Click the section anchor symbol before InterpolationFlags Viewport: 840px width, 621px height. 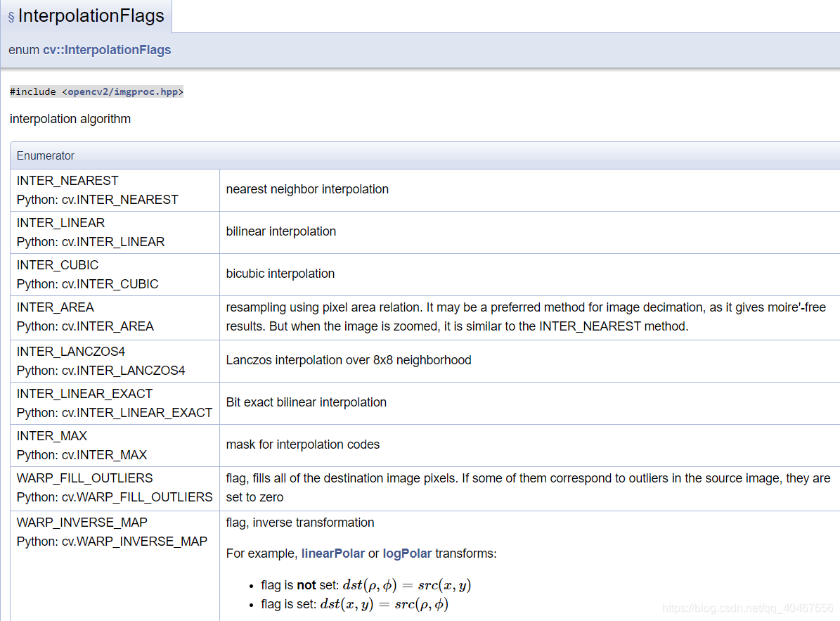(11, 17)
